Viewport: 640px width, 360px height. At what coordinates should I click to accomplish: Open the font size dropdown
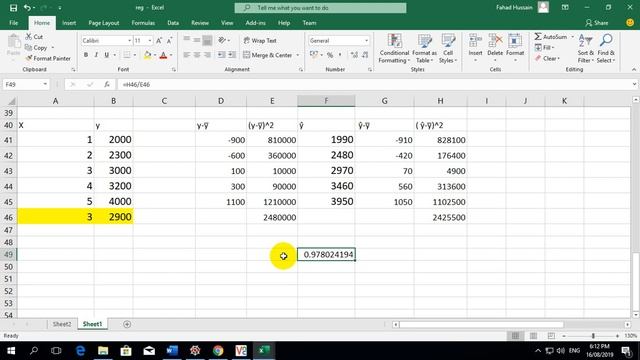150,40
